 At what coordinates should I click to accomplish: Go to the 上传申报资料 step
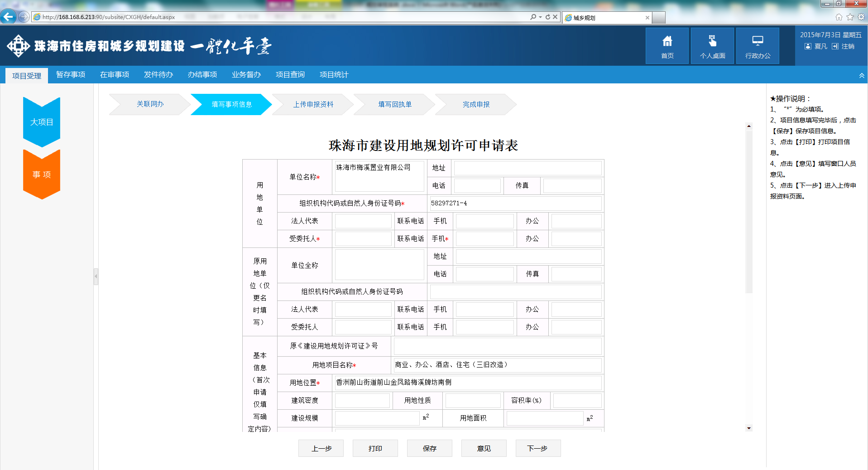(313, 104)
